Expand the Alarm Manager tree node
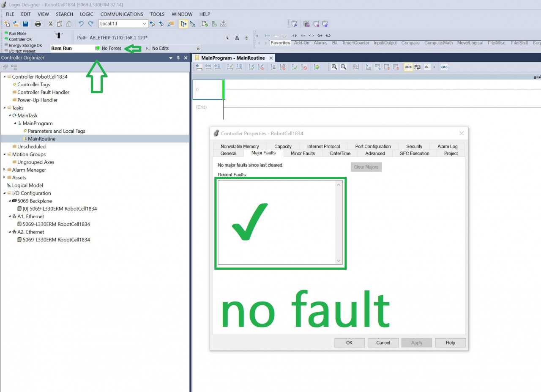Screen dimensions: 541x392 click(x=4, y=170)
